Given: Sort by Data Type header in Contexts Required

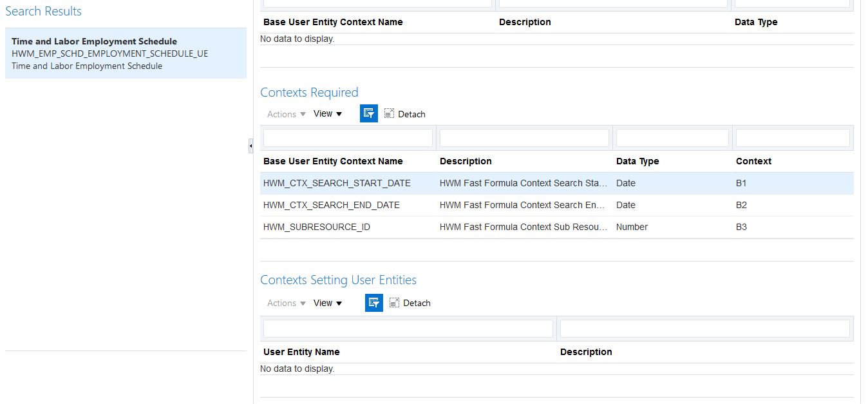Looking at the screenshot, I should coord(637,161).
